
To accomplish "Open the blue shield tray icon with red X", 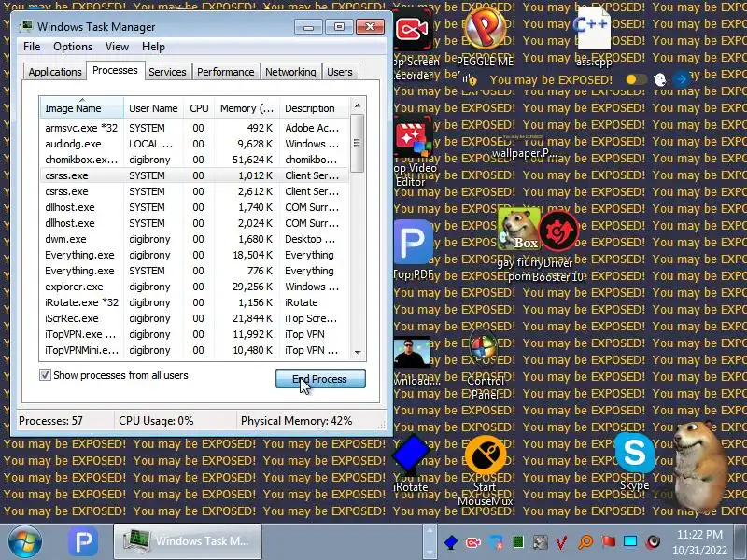I will [x=496, y=542].
